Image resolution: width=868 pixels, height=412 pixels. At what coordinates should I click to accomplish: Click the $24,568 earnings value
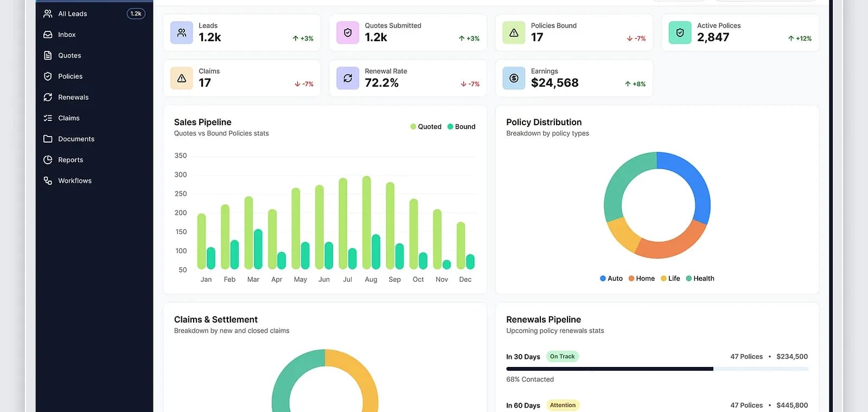tap(554, 83)
